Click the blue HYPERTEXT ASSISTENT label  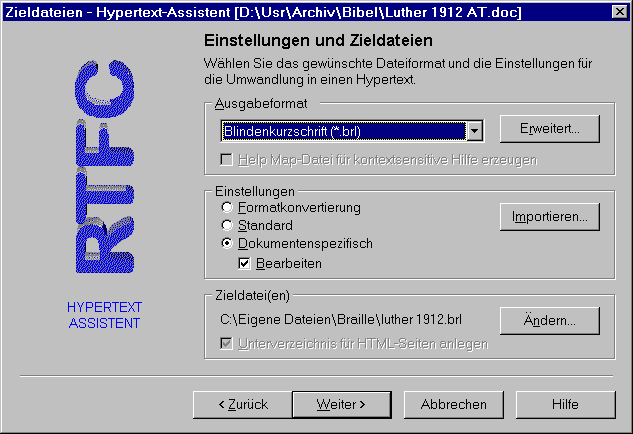pos(104,315)
